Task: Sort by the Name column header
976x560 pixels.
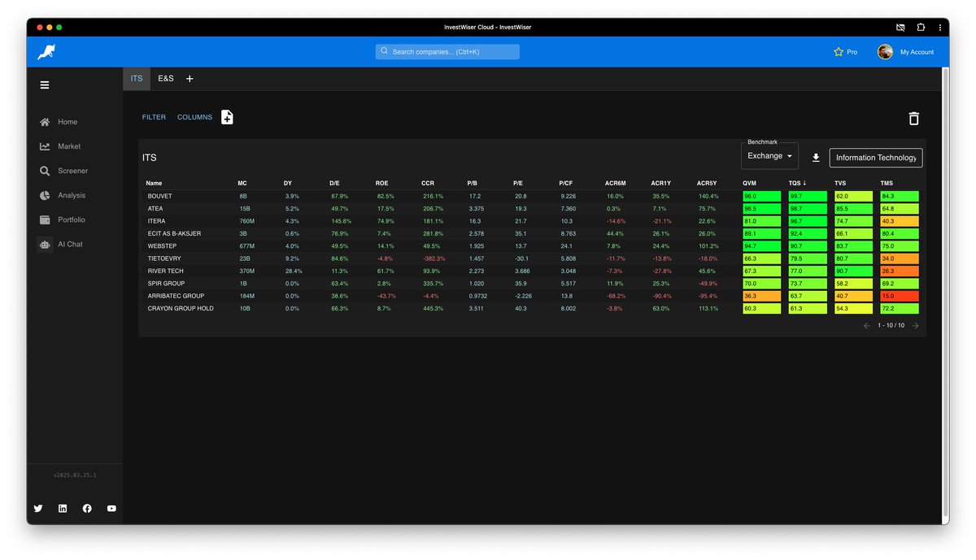Action: [x=154, y=183]
